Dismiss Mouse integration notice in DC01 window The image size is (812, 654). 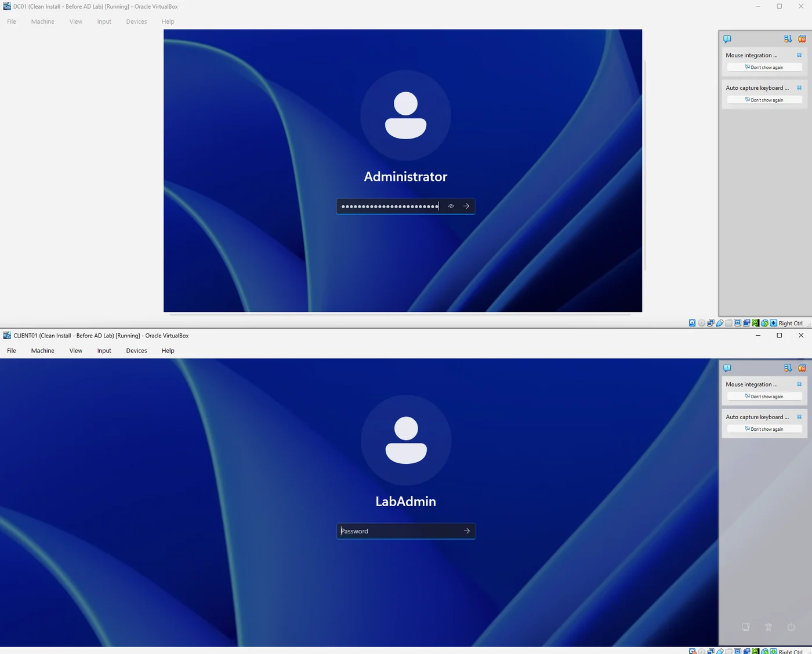click(799, 55)
